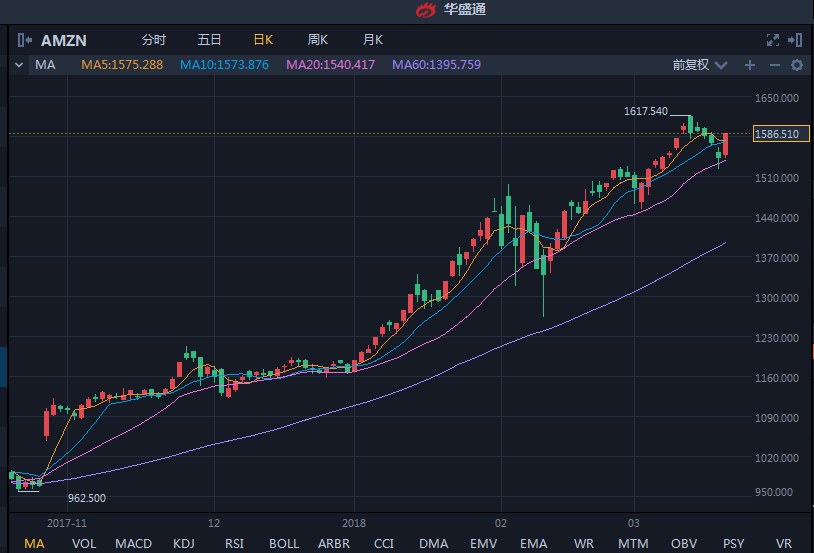This screenshot has width=814, height=553.
Task: Toggle the KDJ indicator
Action: point(184,543)
